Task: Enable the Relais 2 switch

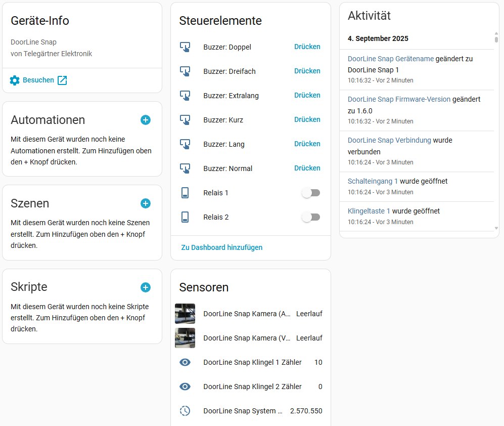Action: [x=311, y=217]
